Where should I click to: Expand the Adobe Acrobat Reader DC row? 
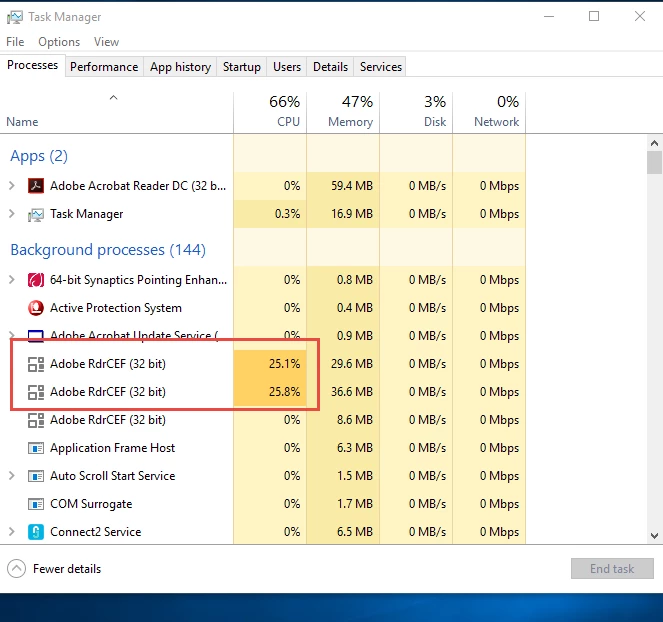[x=12, y=186]
